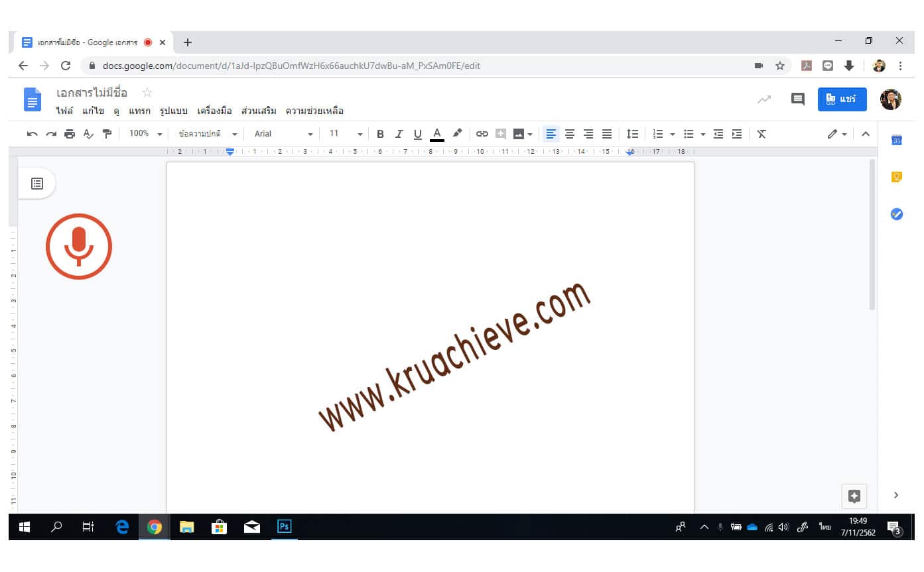Click the blue แชร์ share button
Screen dimensions: 924x572
pos(842,99)
